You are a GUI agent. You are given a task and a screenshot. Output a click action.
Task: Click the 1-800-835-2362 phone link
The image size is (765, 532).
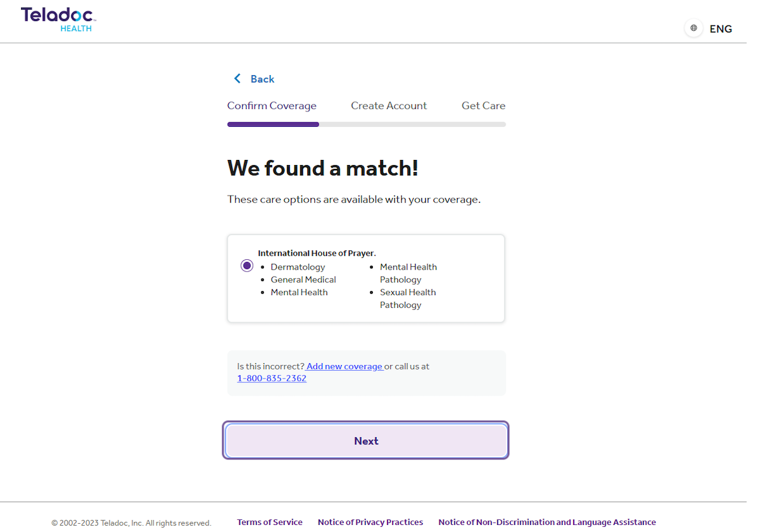coord(272,378)
